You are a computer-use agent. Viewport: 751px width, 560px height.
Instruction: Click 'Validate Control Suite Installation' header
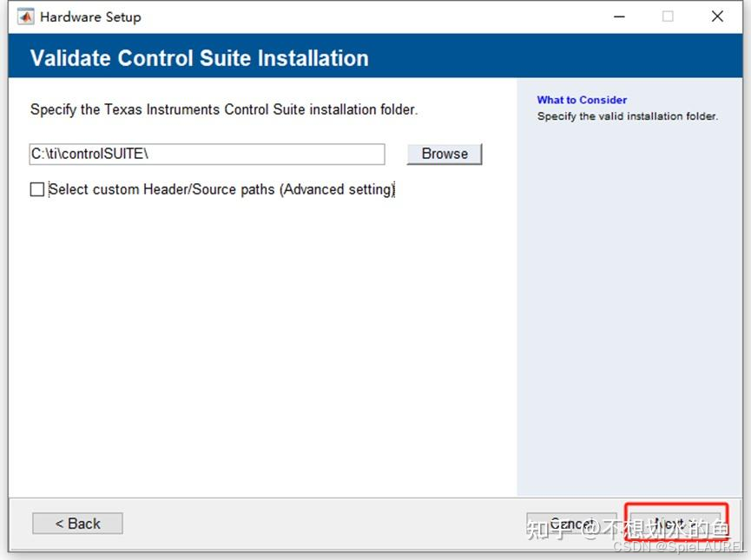pos(199,58)
